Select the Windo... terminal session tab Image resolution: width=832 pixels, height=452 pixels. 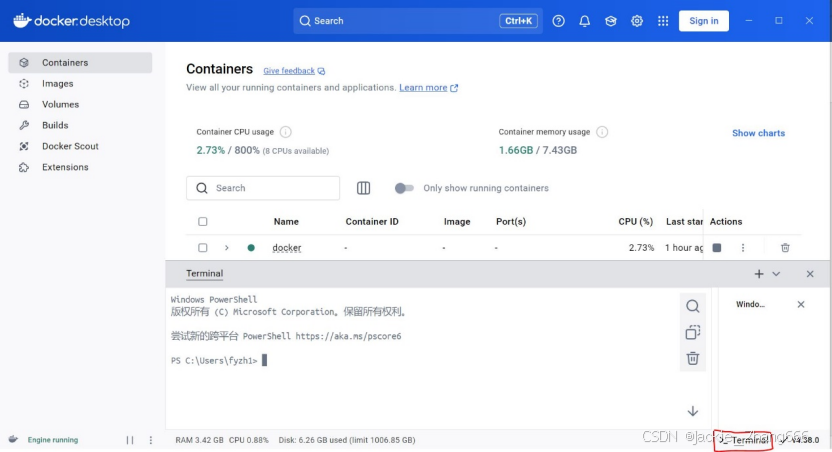pos(750,305)
